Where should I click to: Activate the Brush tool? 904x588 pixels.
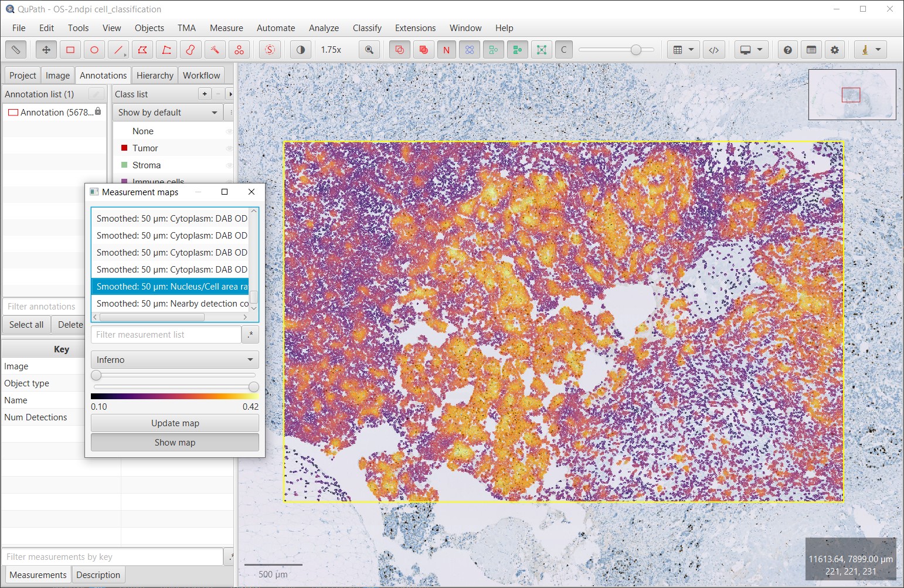pos(191,50)
